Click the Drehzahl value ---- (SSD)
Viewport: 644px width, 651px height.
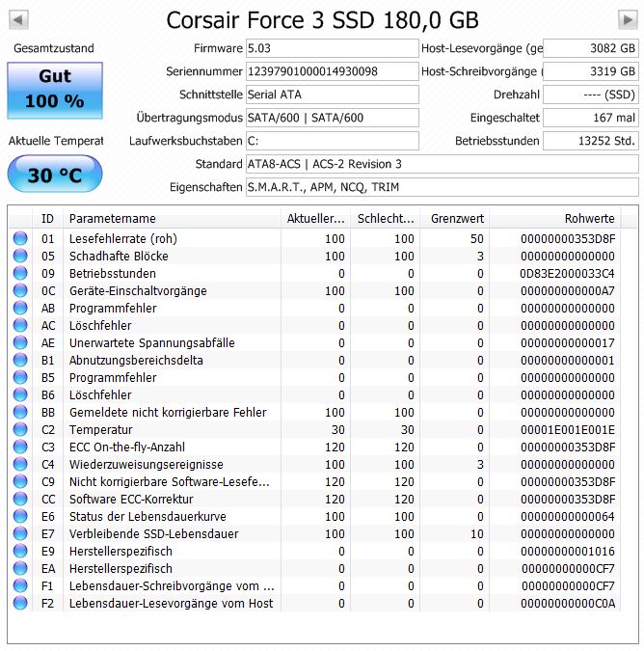pyautogui.click(x=591, y=95)
